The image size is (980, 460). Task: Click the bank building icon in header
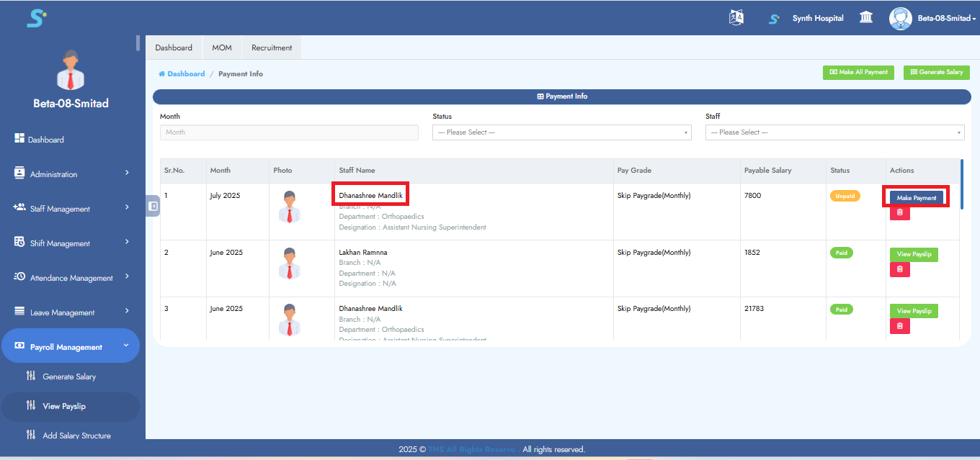click(866, 18)
